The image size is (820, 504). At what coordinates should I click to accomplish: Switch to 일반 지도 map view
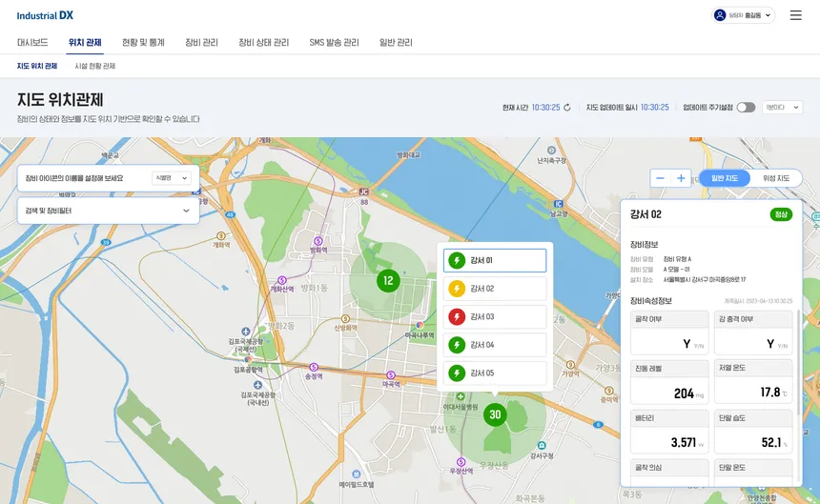pyautogui.click(x=725, y=178)
